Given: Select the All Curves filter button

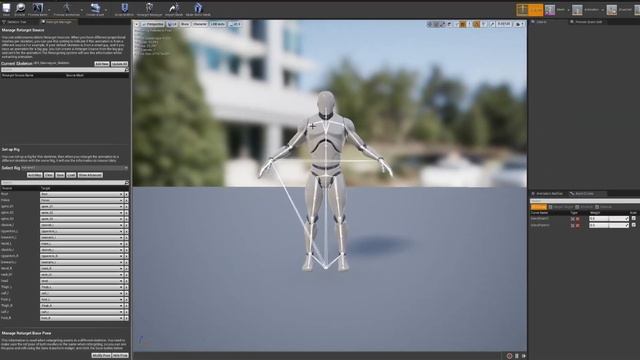Looking at the screenshot, I should (539, 207).
